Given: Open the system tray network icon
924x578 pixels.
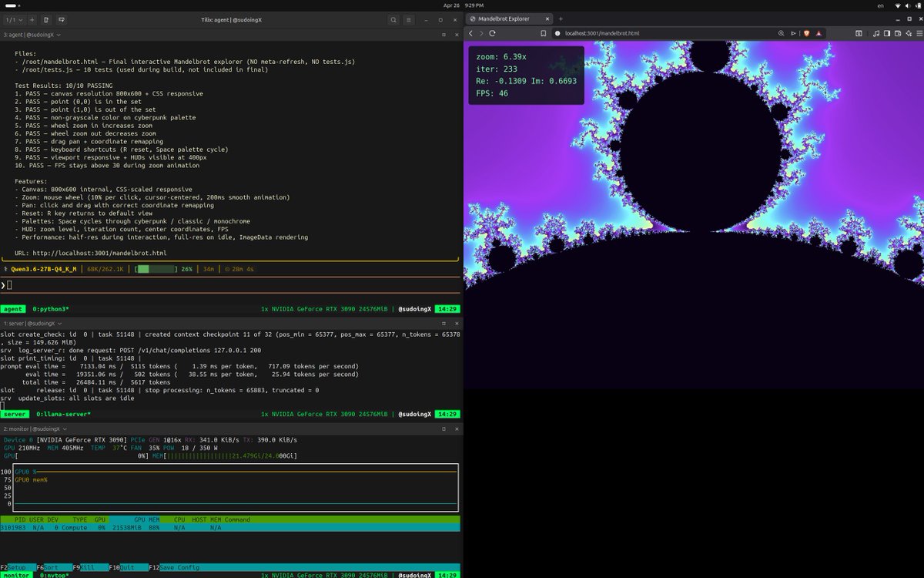Looking at the screenshot, I should (897, 5).
